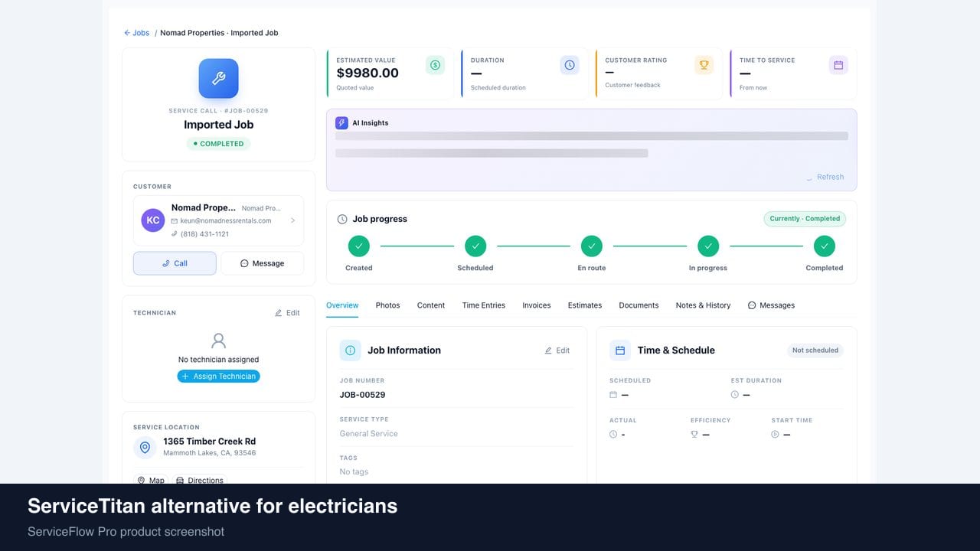Click the trophy icon on Customer Rating card
980x551 pixels.
pos(704,65)
